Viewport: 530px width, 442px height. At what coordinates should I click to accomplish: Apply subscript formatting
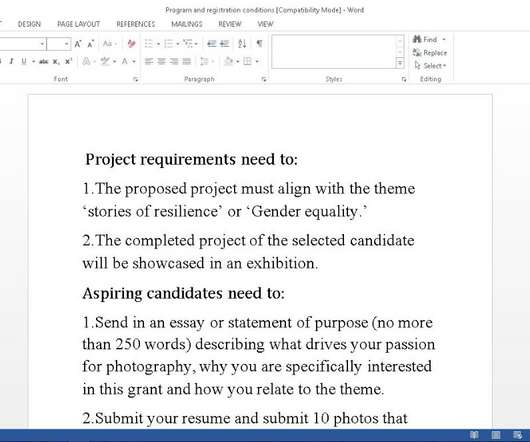tap(56, 62)
